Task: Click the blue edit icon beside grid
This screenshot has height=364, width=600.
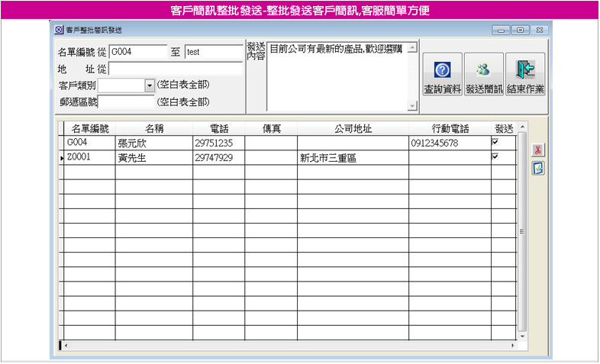Action: pyautogui.click(x=537, y=167)
